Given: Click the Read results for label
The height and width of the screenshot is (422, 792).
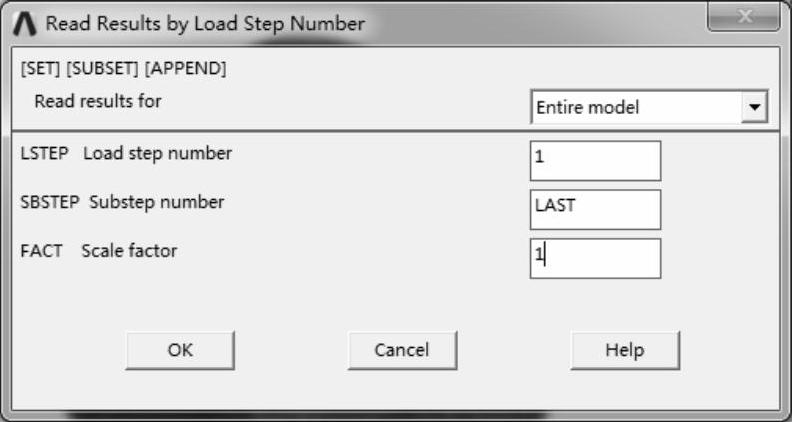Looking at the screenshot, I should [x=97, y=101].
